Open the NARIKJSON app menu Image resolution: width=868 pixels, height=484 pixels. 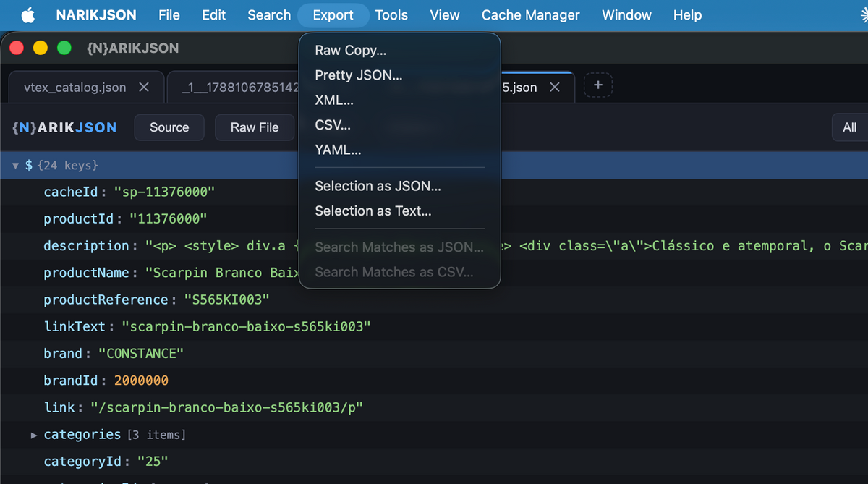tap(98, 14)
